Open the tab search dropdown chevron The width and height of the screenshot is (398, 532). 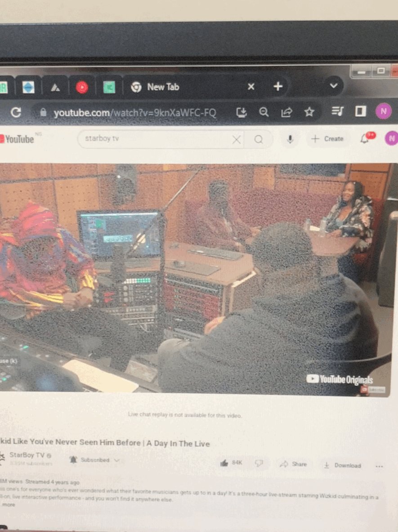[334, 86]
